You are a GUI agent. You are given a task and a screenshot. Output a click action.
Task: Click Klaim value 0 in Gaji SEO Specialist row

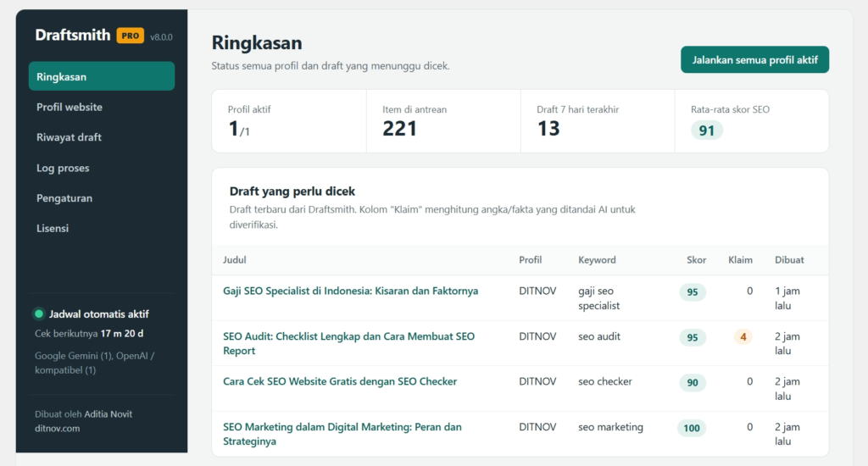(749, 291)
